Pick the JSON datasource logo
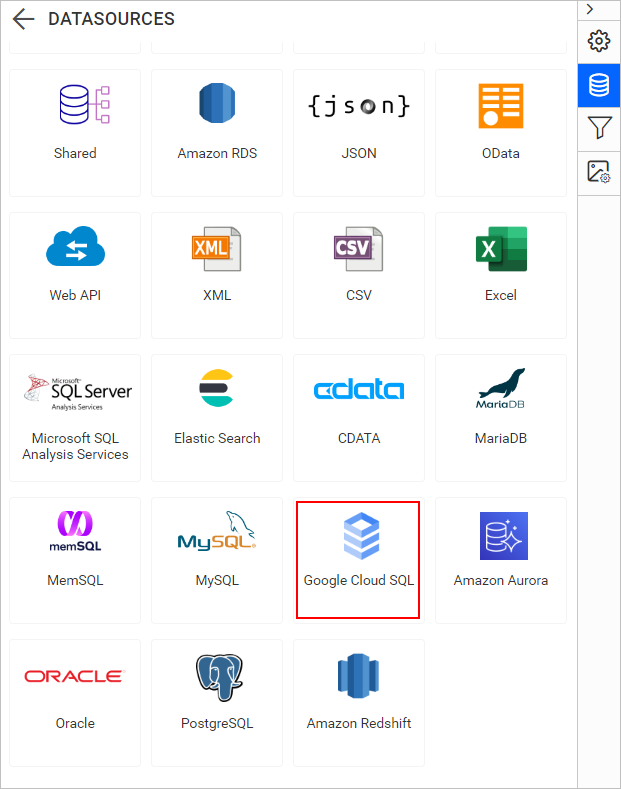 tap(359, 106)
